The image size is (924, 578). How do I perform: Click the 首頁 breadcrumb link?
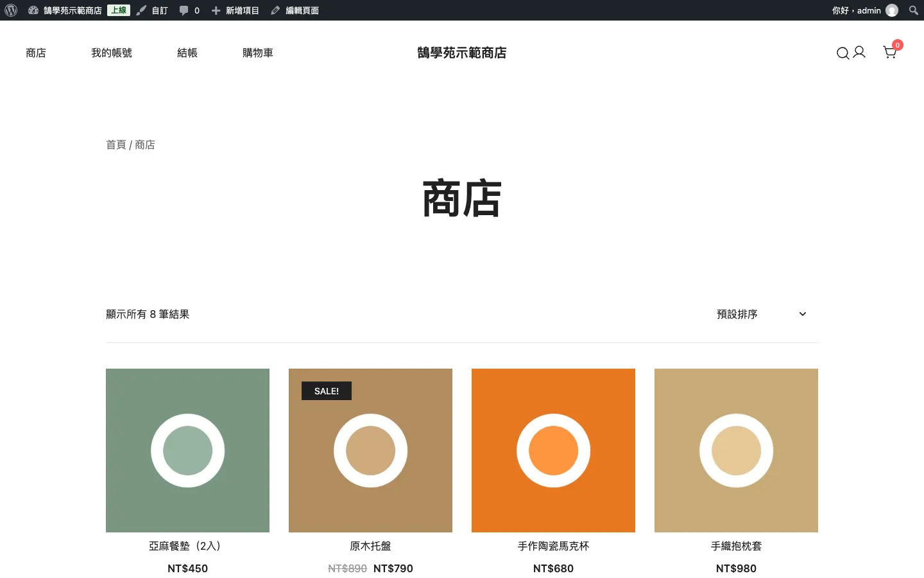click(x=116, y=144)
